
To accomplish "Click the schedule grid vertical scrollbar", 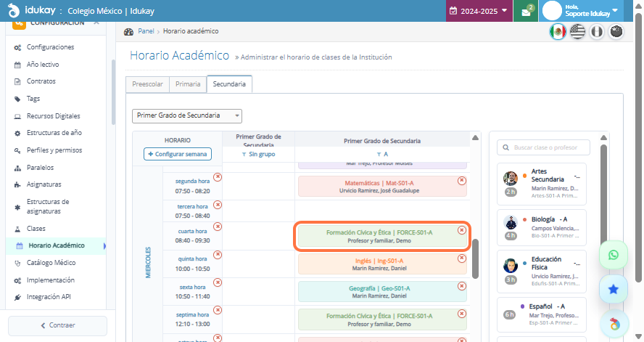I will point(475,259).
